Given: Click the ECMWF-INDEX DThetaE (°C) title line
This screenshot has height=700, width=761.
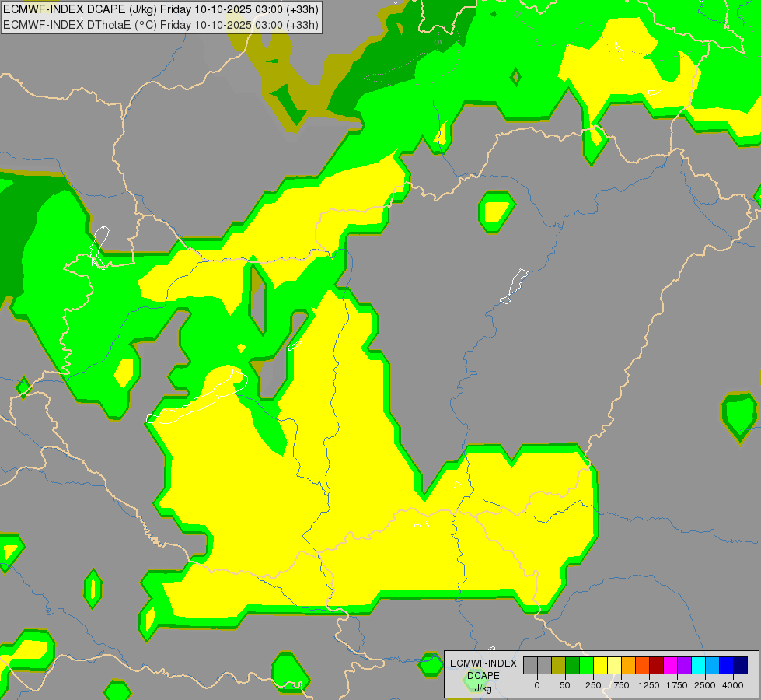Looking at the screenshot, I should coord(161,24).
